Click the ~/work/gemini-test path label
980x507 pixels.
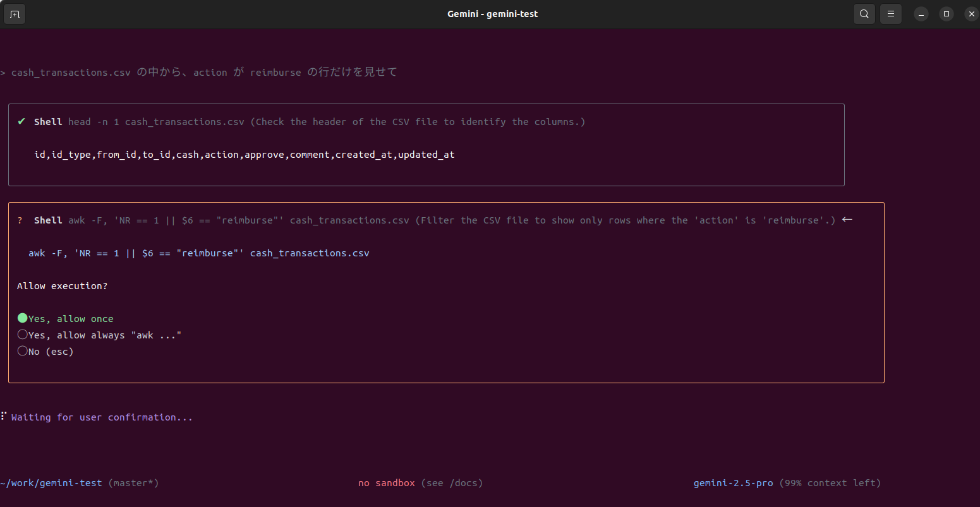51,482
